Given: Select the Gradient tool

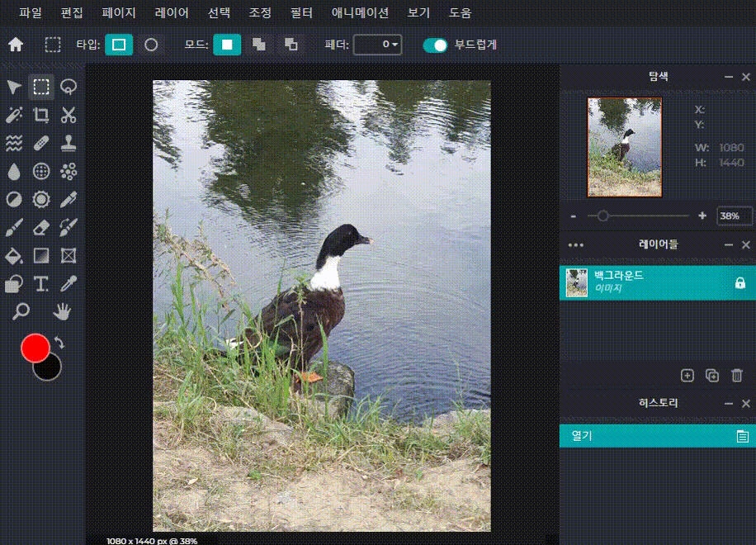Looking at the screenshot, I should click(x=41, y=256).
